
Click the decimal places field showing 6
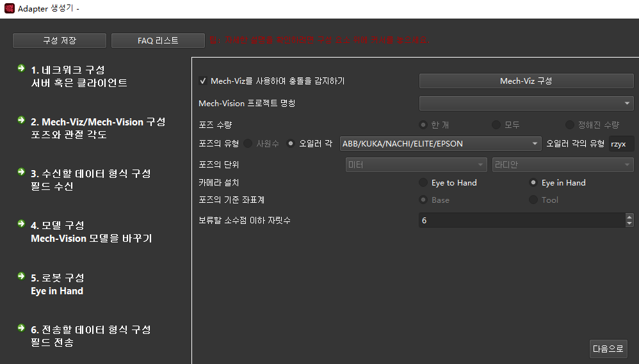coord(522,220)
